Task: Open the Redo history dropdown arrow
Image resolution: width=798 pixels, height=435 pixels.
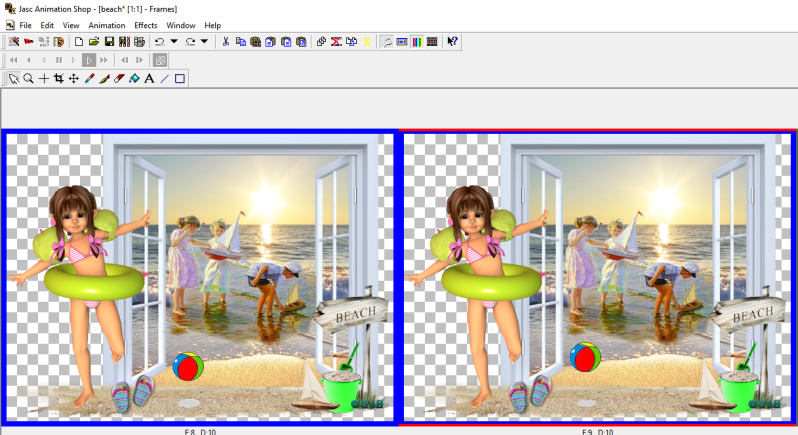Action: 204,42
